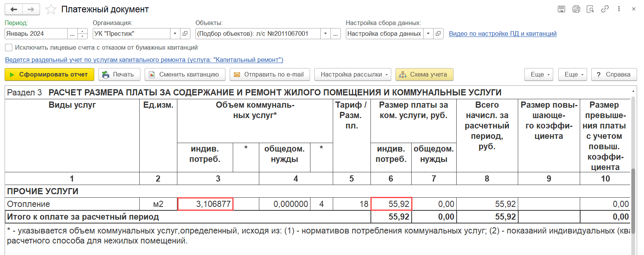Click the printer icon in title bar

point(576,9)
